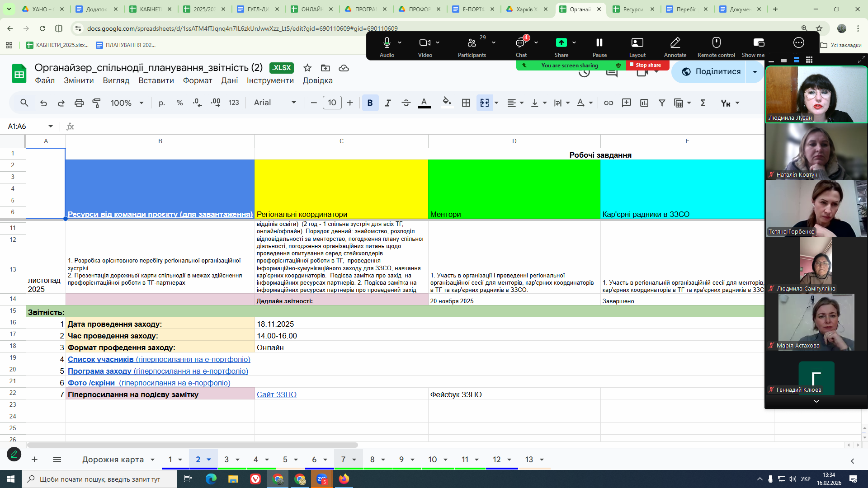868x488 pixels.
Task: Open the Сайт ЗЗПО hyperlink
Action: click(277, 394)
